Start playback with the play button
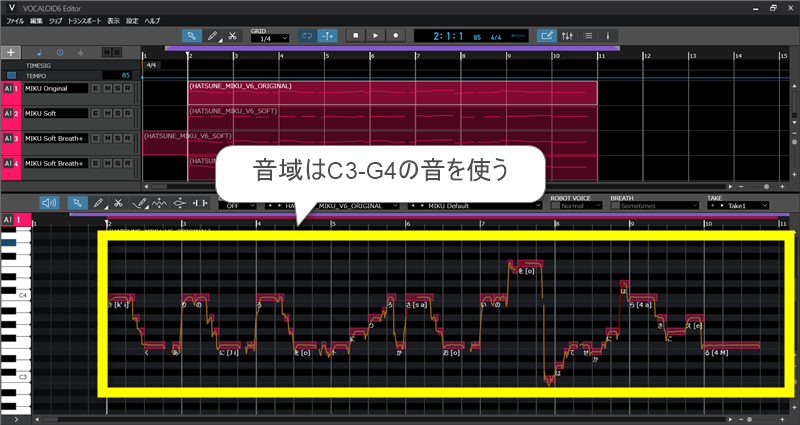The height and width of the screenshot is (425, 800). (x=376, y=36)
